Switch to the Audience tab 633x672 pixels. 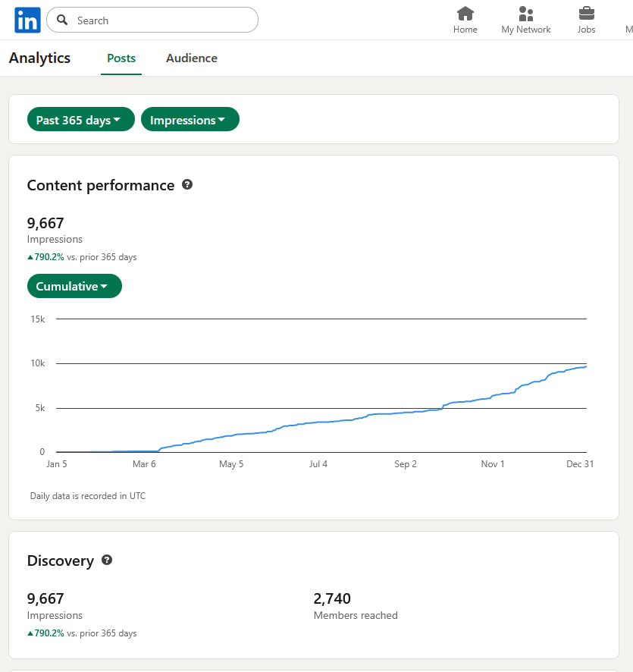pos(192,58)
